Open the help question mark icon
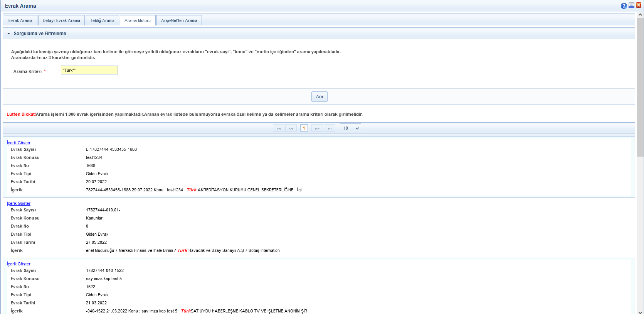Screen dimensions: 644x314 coord(624,6)
